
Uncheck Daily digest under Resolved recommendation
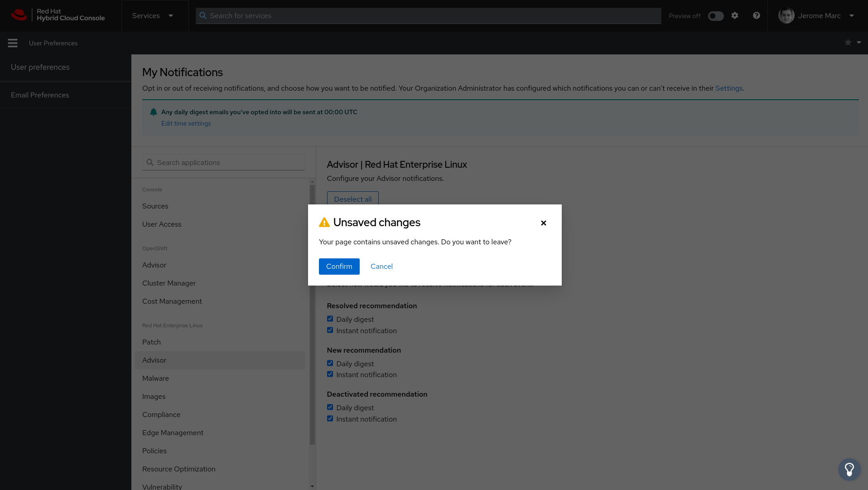[x=330, y=319]
